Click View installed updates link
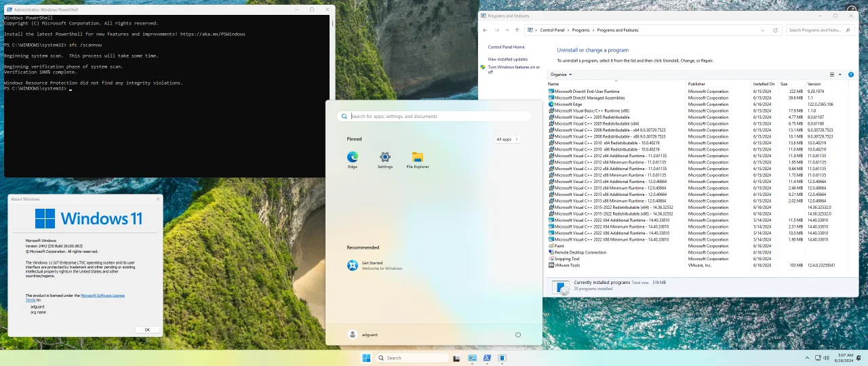 tap(507, 60)
